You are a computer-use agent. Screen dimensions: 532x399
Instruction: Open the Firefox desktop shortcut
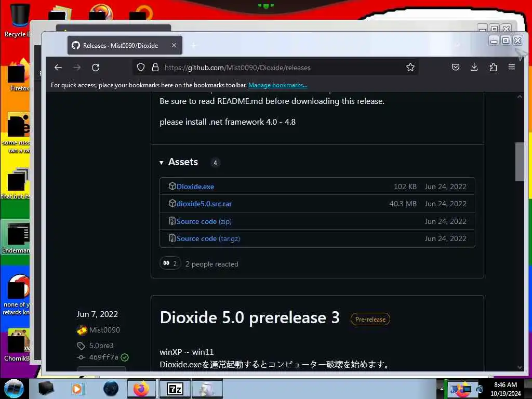(17, 76)
